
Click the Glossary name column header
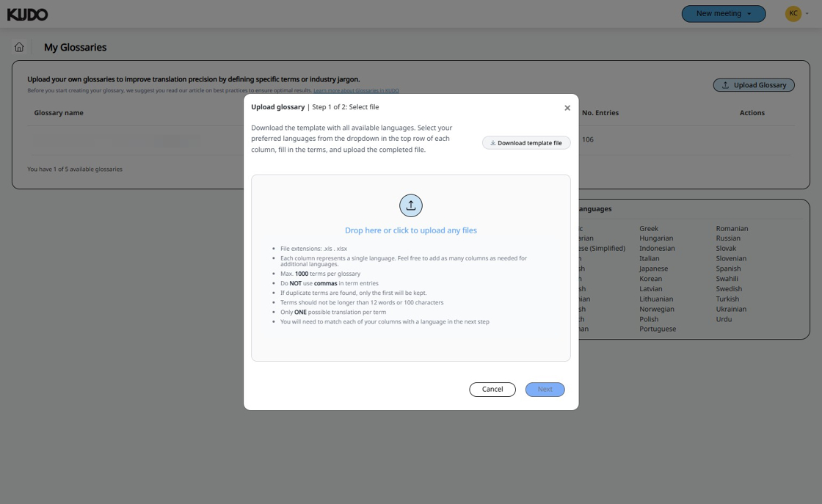(59, 113)
